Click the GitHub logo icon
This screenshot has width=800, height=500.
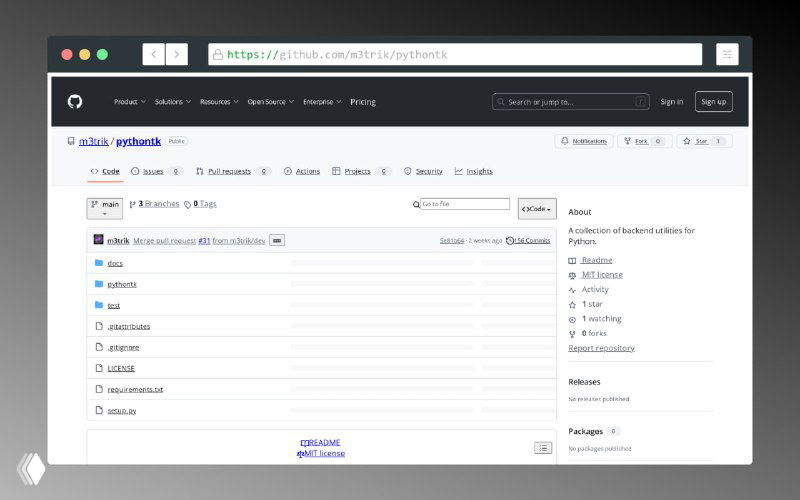74,102
